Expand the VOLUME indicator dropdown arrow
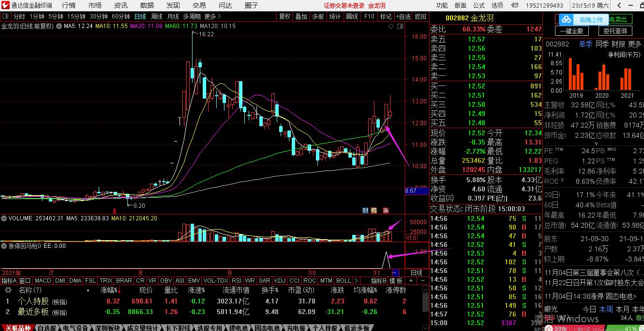644x331 pixels. 4,218
